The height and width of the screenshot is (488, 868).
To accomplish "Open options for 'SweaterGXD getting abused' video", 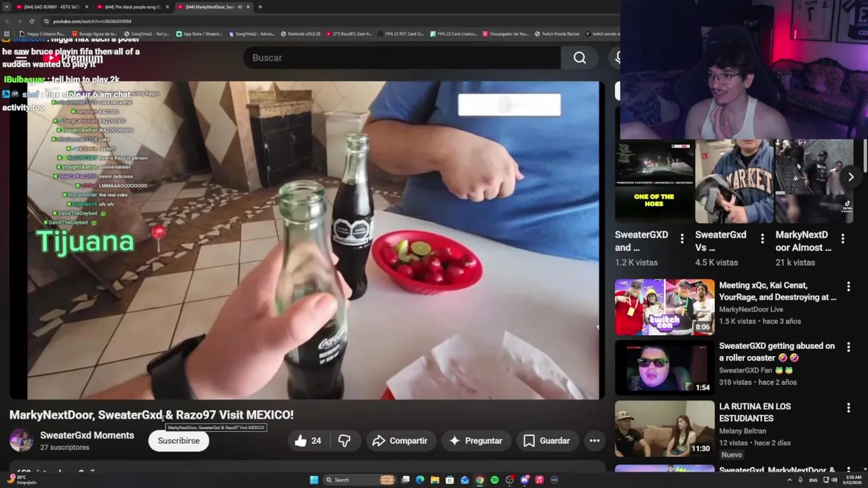I will coord(848,346).
